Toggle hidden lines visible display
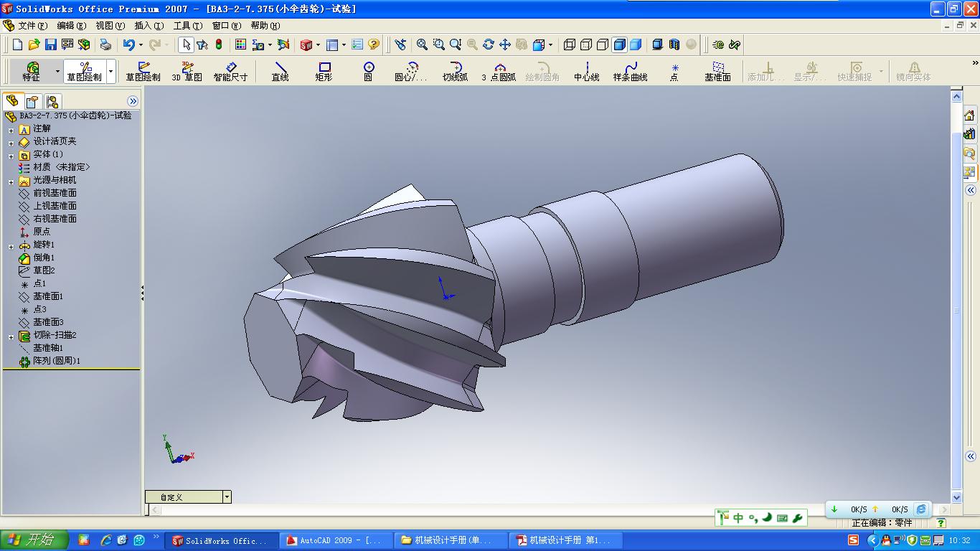Image resolution: width=980 pixels, height=551 pixels. click(586, 44)
